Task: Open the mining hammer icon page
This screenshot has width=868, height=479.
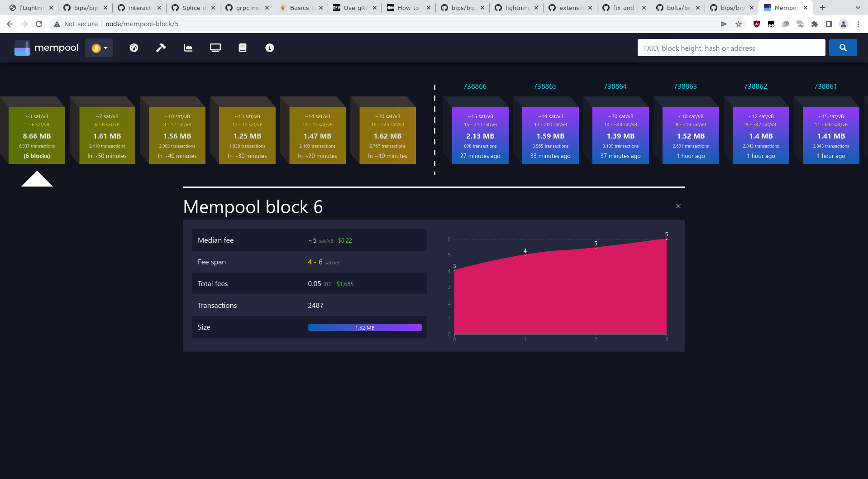Action: (161, 48)
